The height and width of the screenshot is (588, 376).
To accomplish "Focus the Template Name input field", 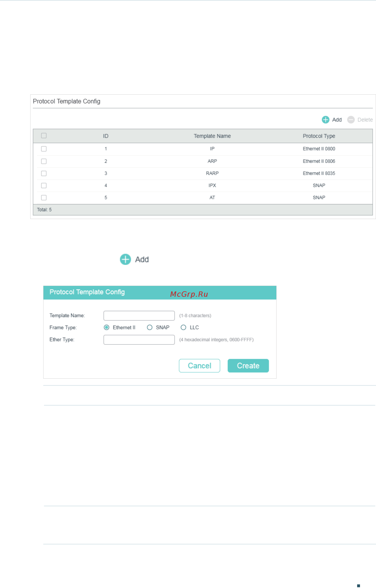I will (139, 316).
